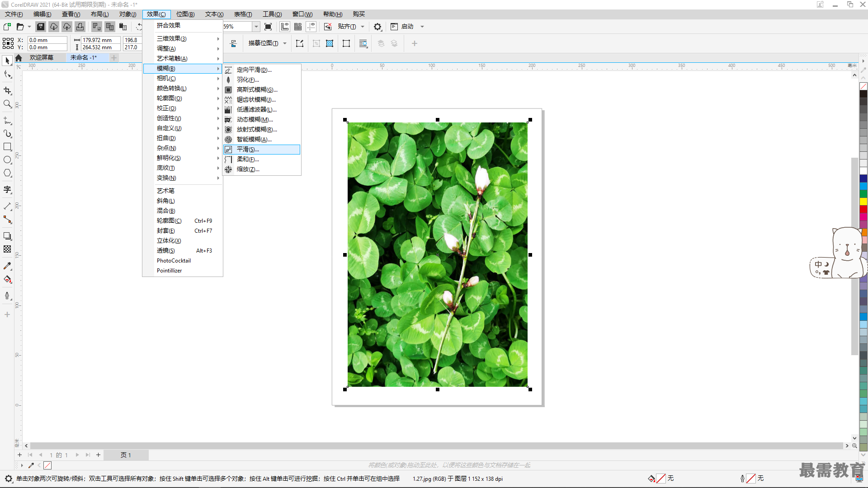Click the Save floppy disk icon
868x488 pixels.
pyautogui.click(x=41, y=27)
